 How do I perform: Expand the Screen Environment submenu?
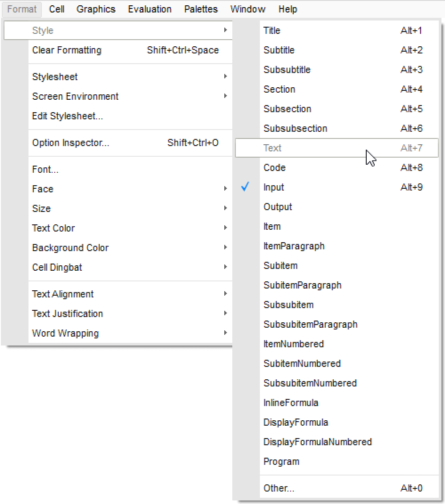click(x=75, y=97)
